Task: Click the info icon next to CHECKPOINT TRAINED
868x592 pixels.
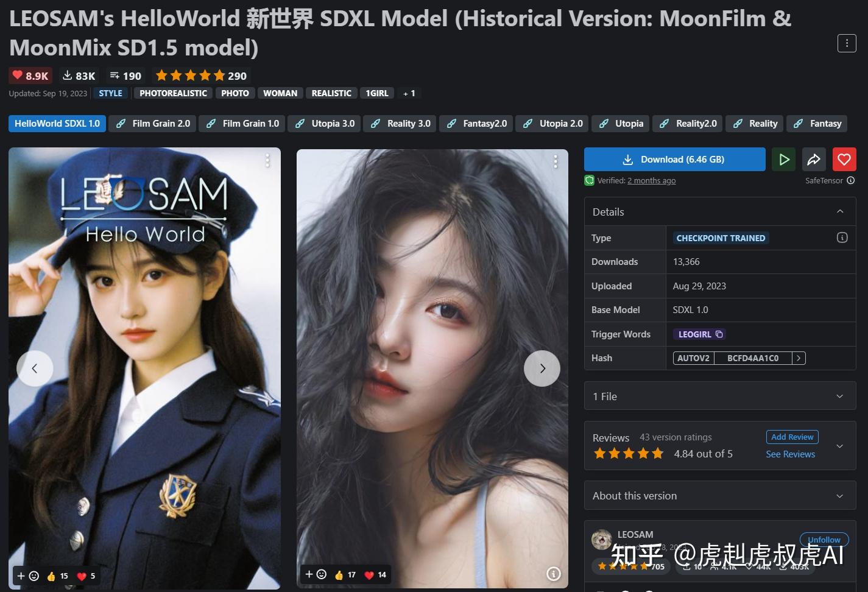Action: (x=842, y=238)
